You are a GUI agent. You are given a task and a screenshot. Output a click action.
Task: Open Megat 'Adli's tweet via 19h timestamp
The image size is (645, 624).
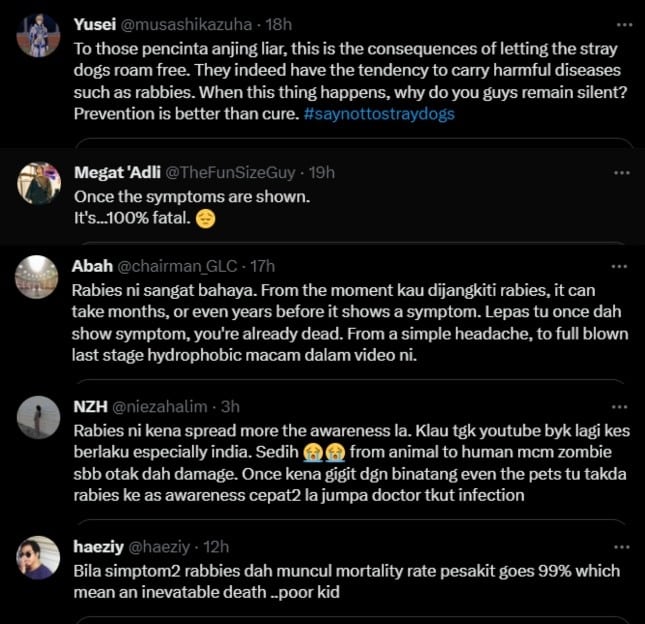coord(322,173)
